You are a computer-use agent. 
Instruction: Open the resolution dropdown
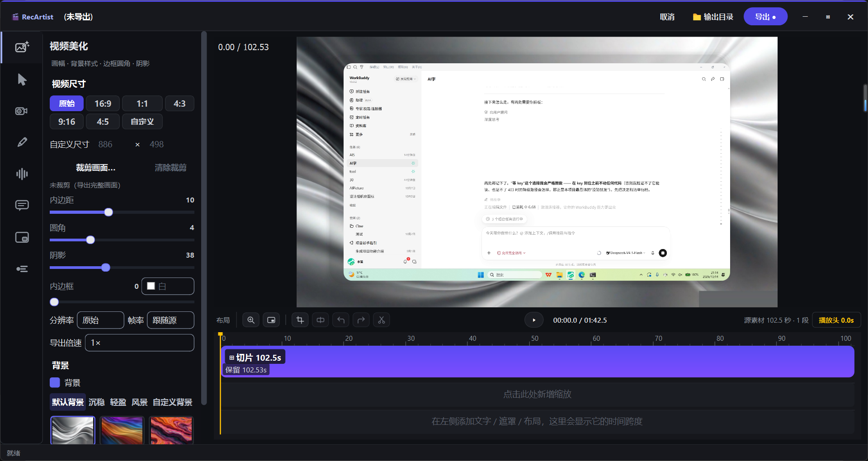pos(100,320)
